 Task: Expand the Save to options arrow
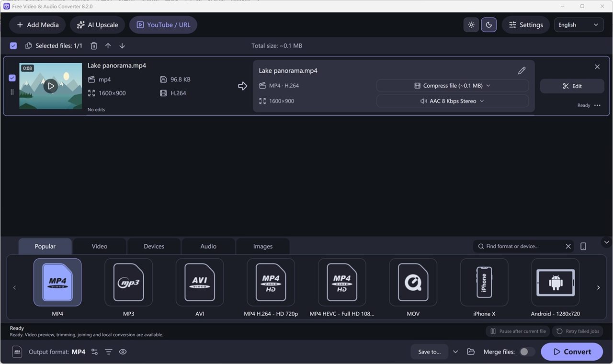455,352
